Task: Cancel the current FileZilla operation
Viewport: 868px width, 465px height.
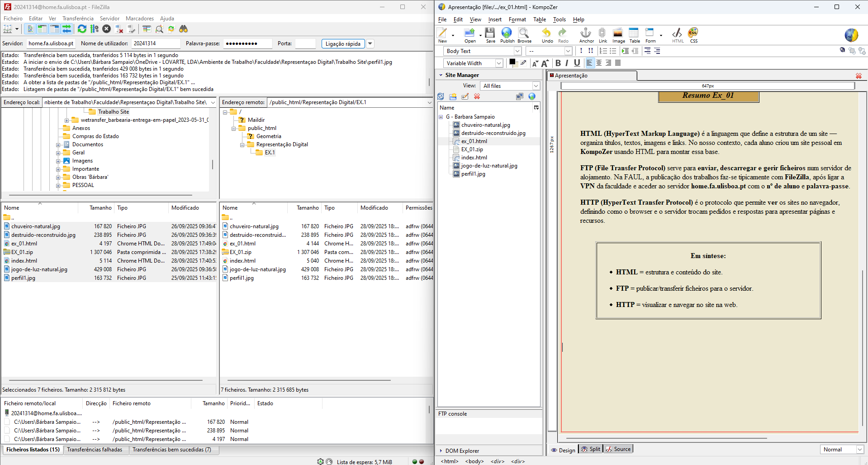Action: 106,29
